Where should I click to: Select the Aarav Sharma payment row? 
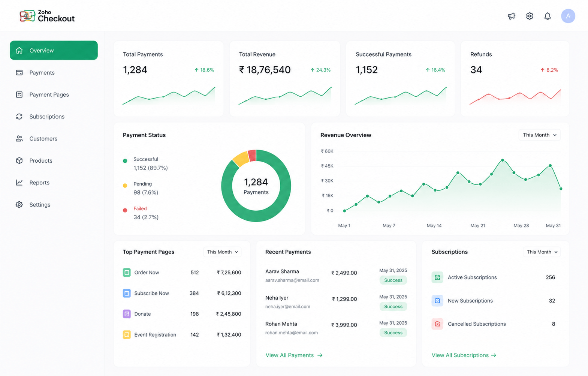336,276
